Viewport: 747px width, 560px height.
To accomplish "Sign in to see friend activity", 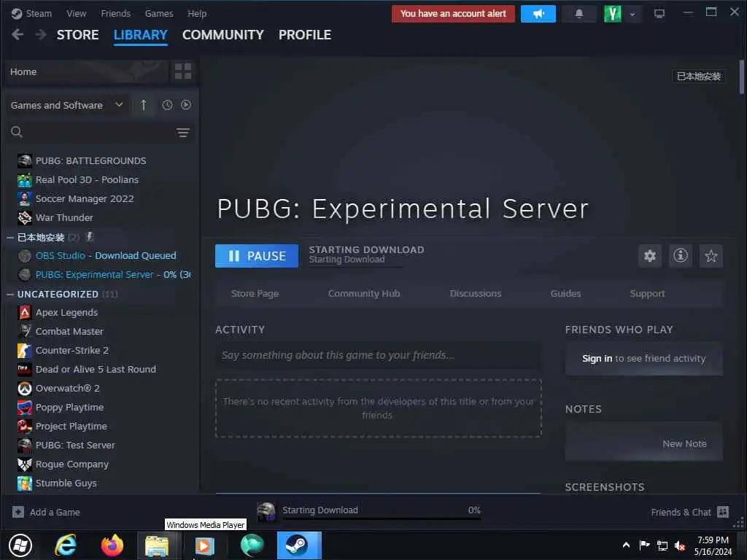I will click(597, 358).
